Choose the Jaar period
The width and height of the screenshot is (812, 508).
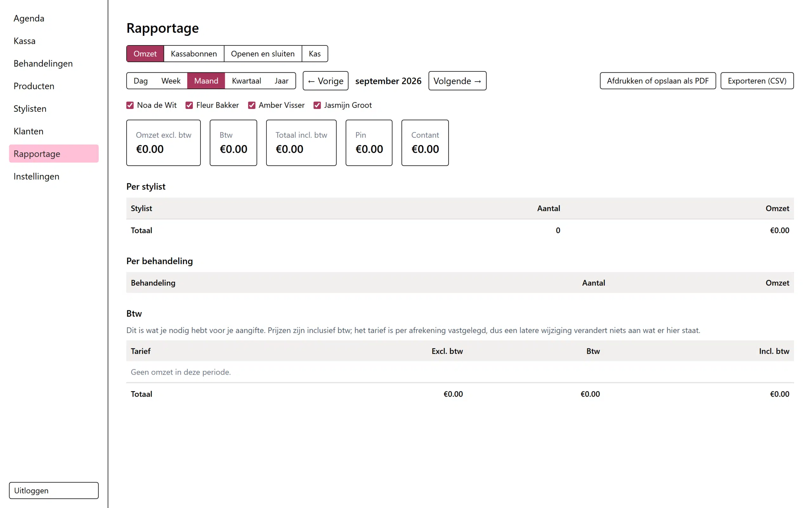click(x=282, y=81)
